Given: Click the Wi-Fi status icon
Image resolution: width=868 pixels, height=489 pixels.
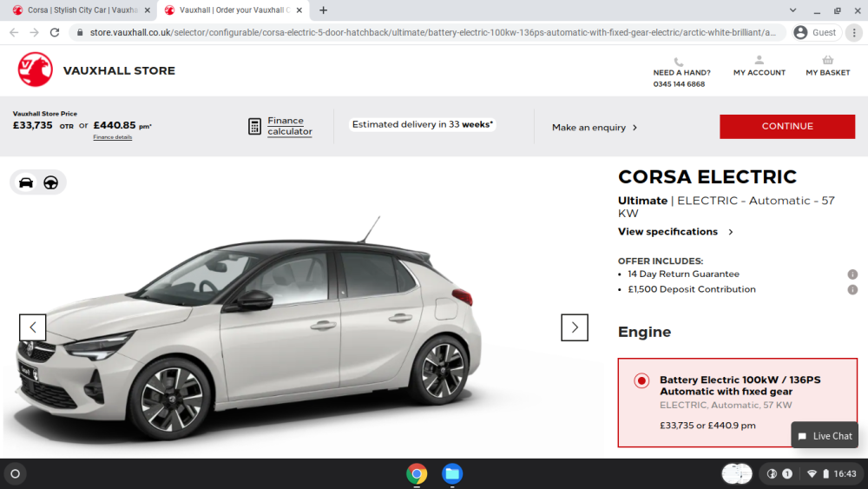Looking at the screenshot, I should point(812,473).
